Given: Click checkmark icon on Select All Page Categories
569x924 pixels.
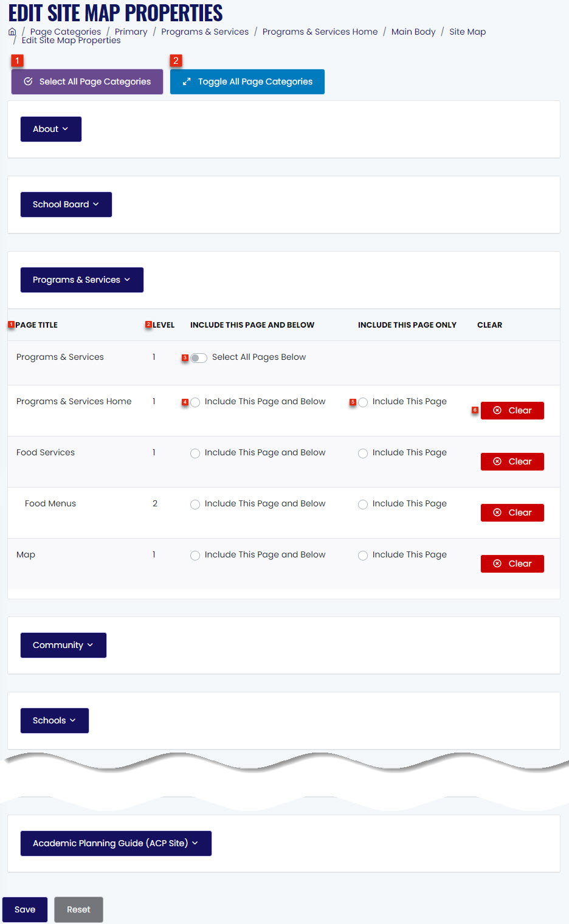Looking at the screenshot, I should (28, 81).
